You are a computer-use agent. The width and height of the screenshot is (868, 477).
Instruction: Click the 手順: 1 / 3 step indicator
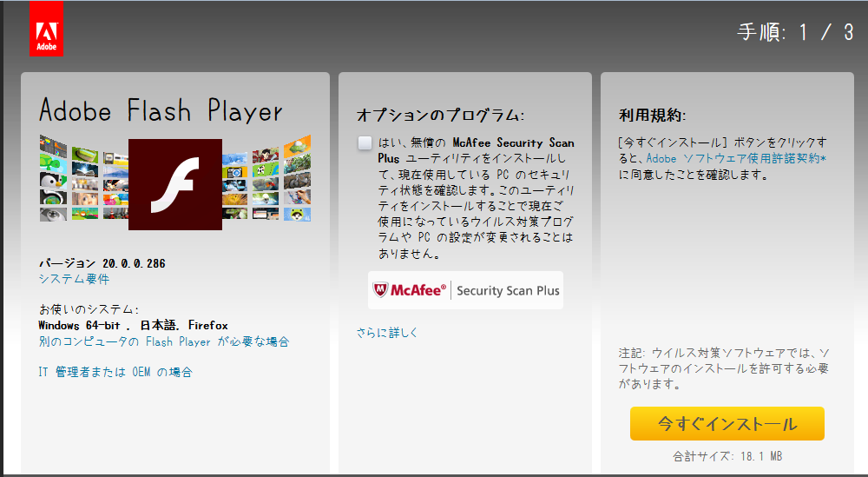[795, 32]
